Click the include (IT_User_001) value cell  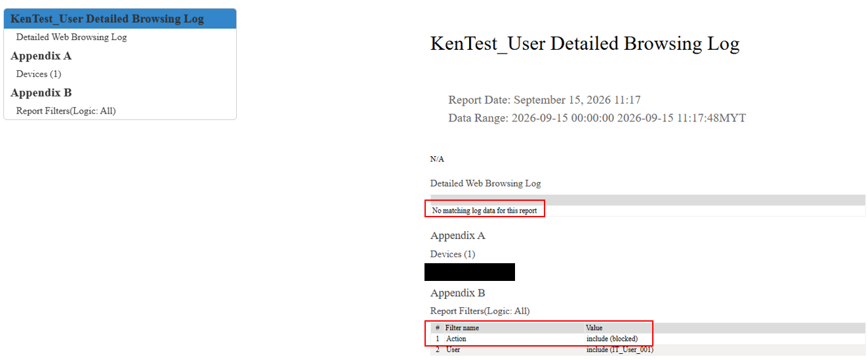pos(620,350)
